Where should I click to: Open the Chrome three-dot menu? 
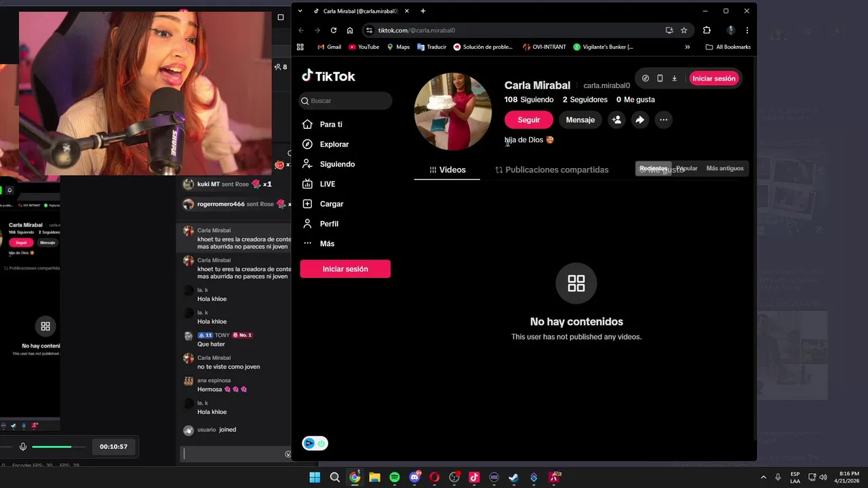tap(747, 30)
